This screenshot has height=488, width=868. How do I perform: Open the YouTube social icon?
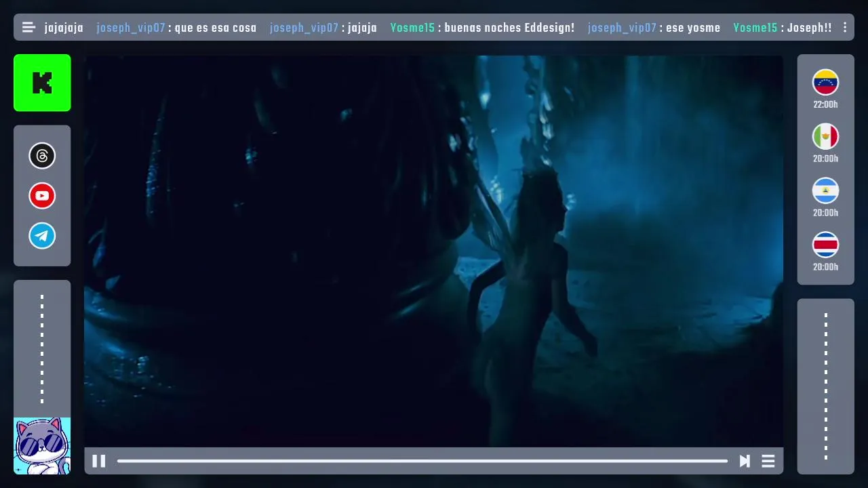point(42,196)
